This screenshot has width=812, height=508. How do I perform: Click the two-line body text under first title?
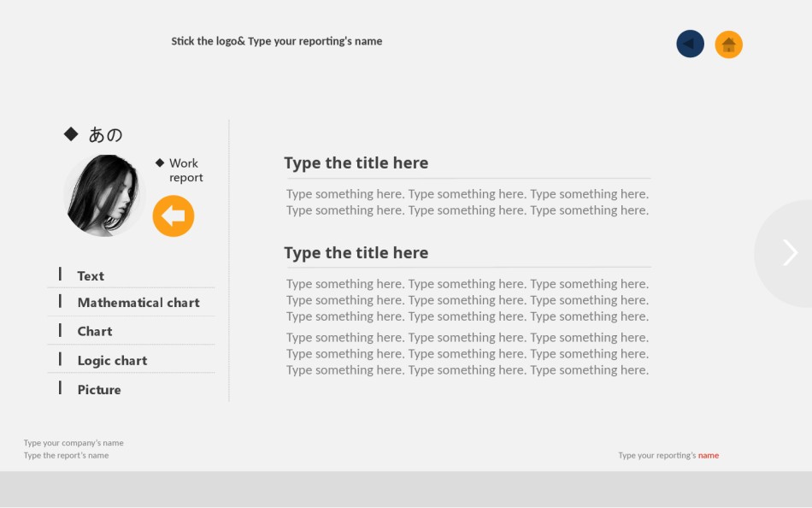tap(468, 202)
